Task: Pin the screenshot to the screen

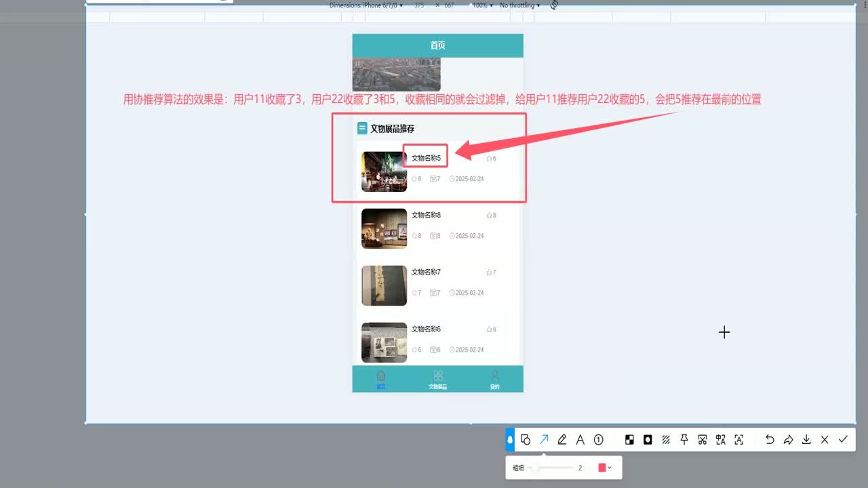Action: [684, 440]
